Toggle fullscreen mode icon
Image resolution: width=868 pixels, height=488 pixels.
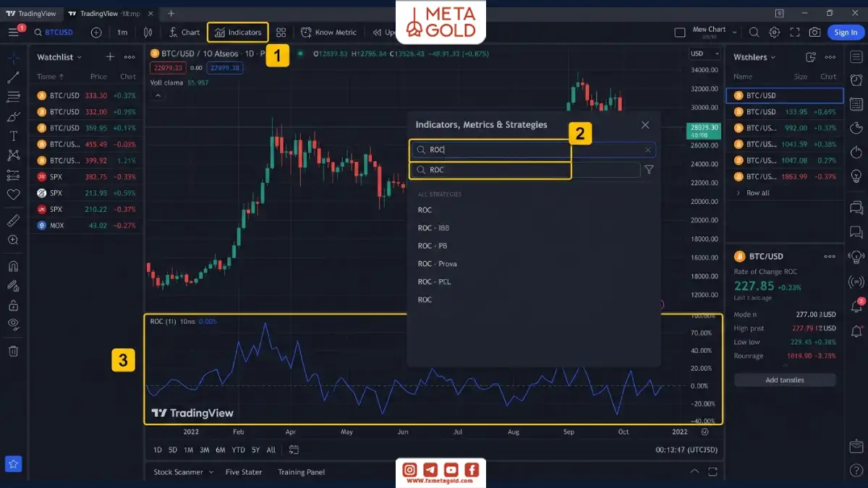pos(795,33)
